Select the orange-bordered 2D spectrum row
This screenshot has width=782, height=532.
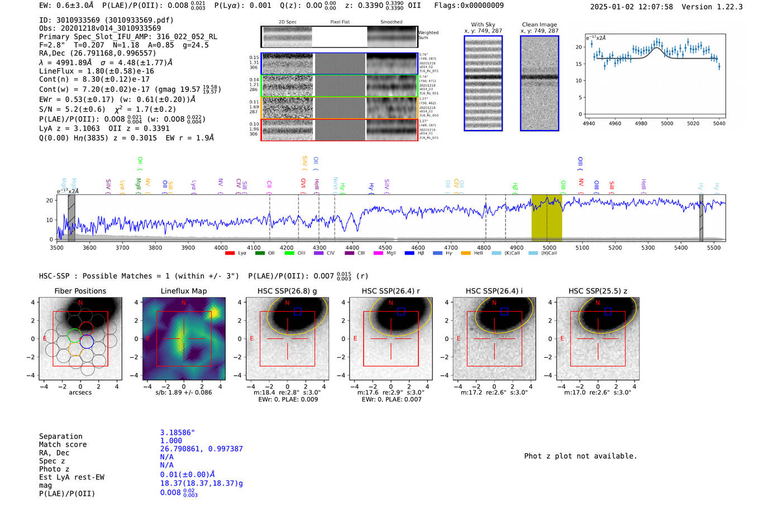tap(339, 108)
